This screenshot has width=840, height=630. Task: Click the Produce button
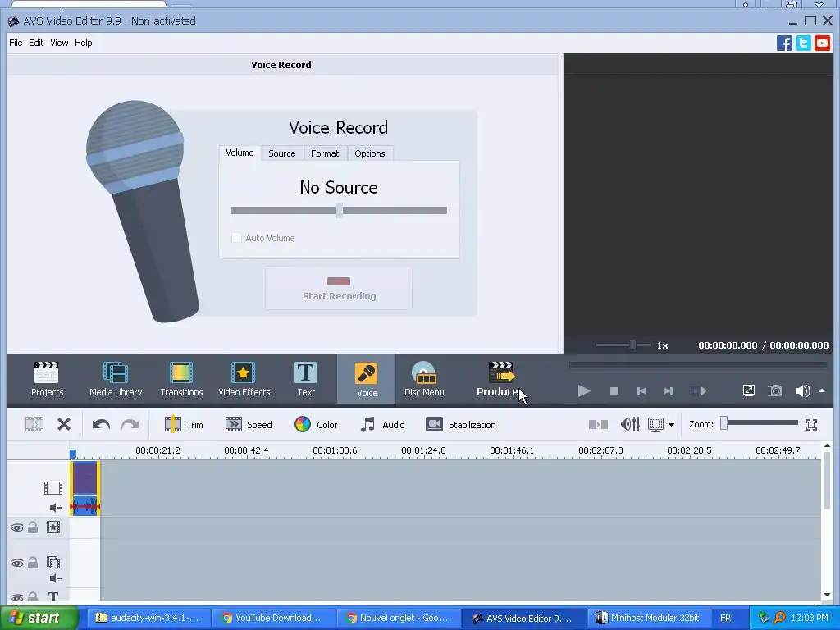tap(498, 379)
